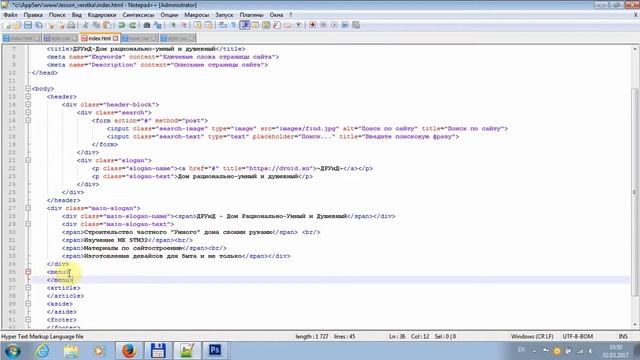Screen dimensions: 640x360
Task: Click 'length : 1 727' status text
Action: [x=312, y=337]
